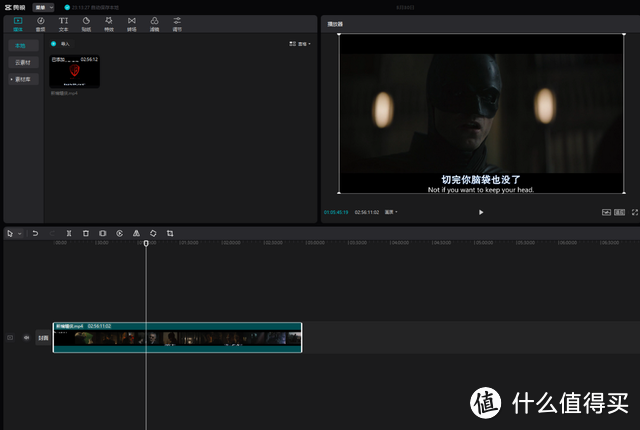Click the crop tool icon in timeline toolbar
Viewport: 640px width, 430px height.
tap(170, 233)
